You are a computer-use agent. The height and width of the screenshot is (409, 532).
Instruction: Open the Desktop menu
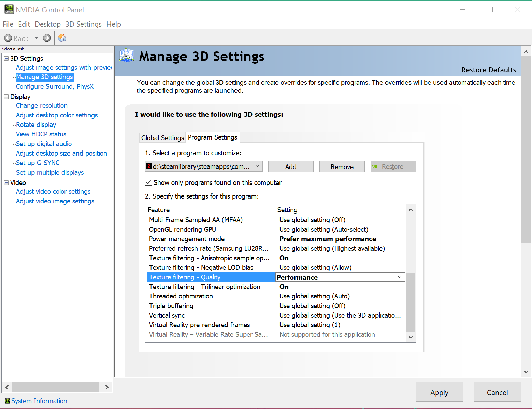click(x=48, y=24)
